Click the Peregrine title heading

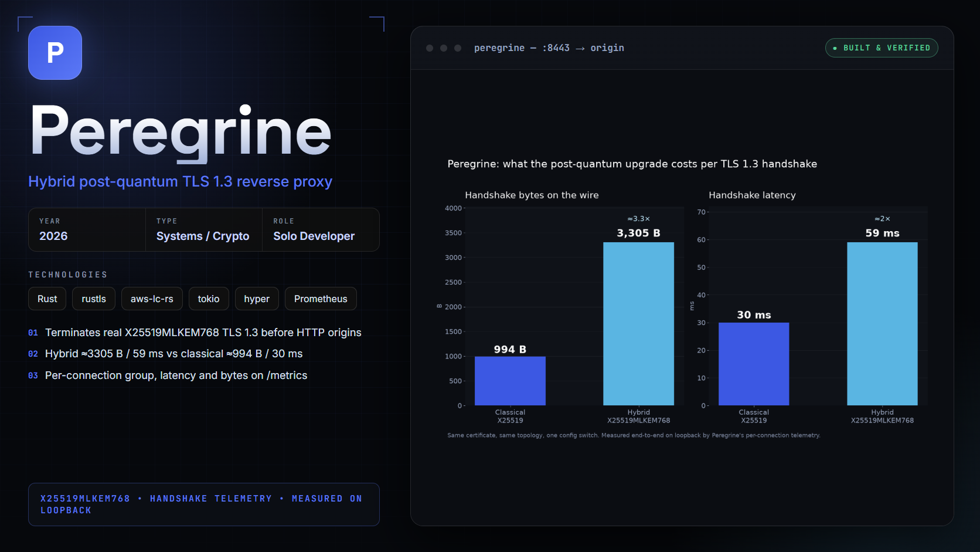[x=181, y=131]
